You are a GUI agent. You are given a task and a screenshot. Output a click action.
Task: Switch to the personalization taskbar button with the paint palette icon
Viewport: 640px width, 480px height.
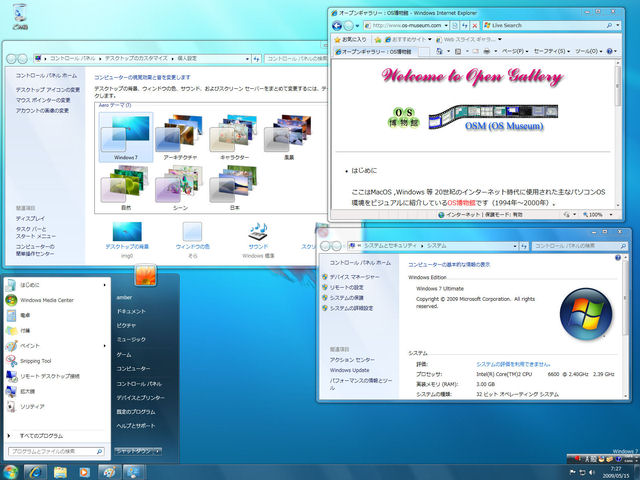pyautogui.click(x=109, y=472)
